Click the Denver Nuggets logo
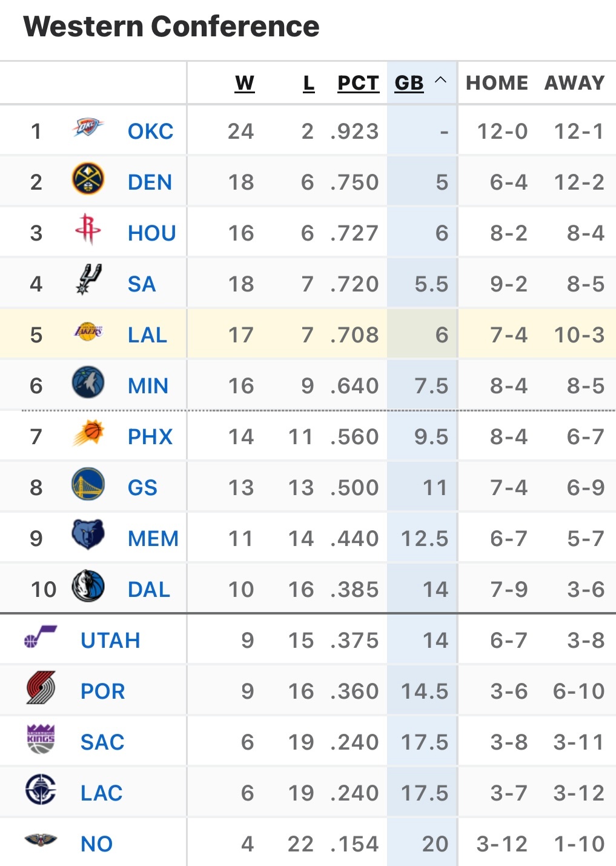This screenshot has width=616, height=866. (88, 179)
